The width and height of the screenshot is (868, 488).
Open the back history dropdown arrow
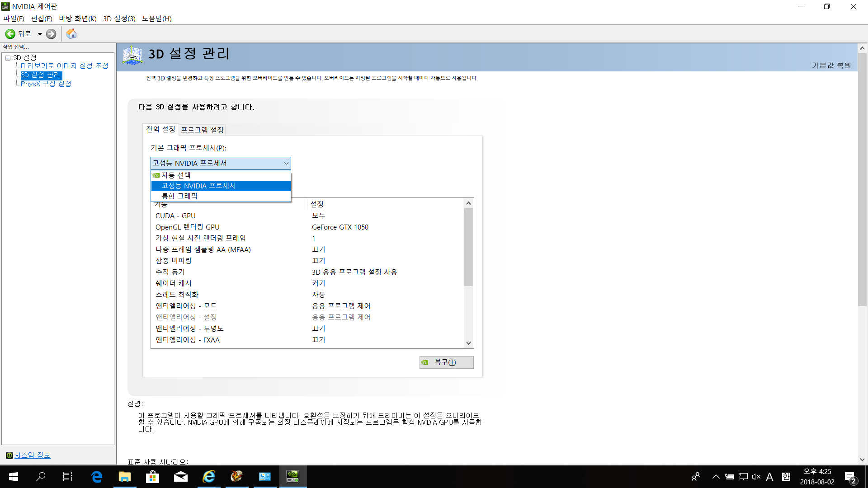pyautogui.click(x=40, y=34)
